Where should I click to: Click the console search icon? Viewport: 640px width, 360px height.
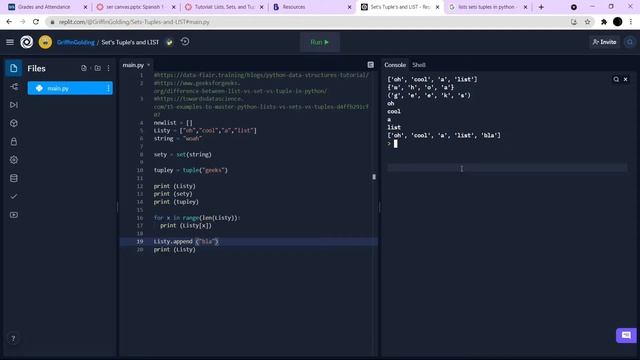616,80
